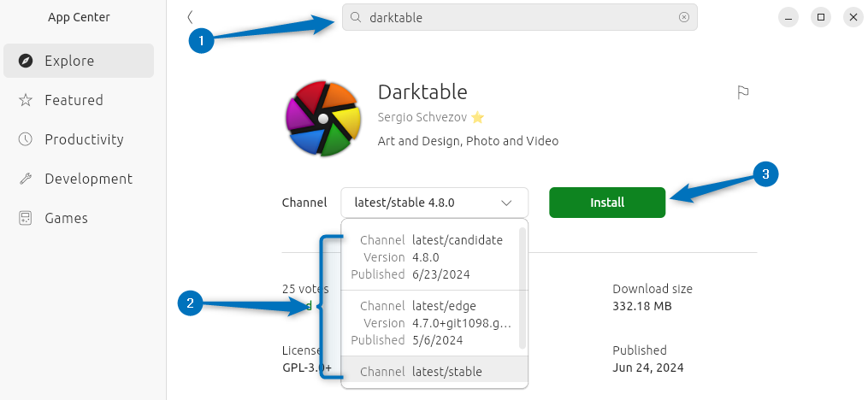Clear the darktable search text
Viewport: 868px width, 400px height.
click(x=684, y=17)
